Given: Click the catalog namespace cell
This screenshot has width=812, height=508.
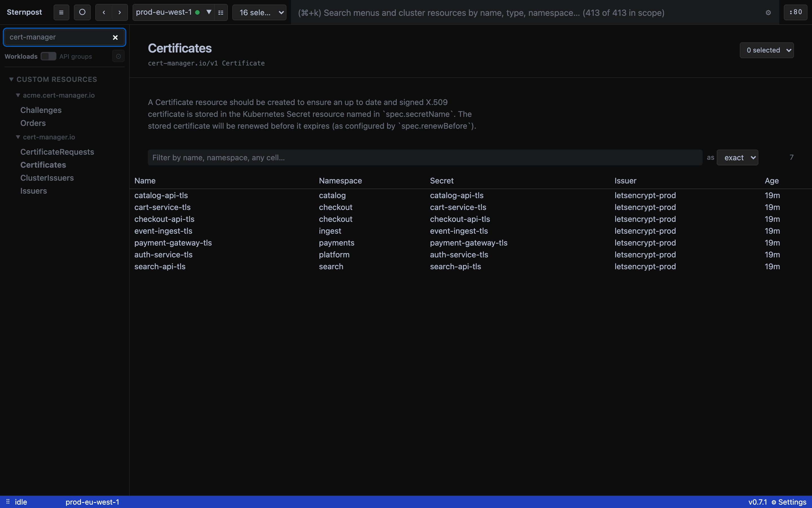Looking at the screenshot, I should pos(332,196).
